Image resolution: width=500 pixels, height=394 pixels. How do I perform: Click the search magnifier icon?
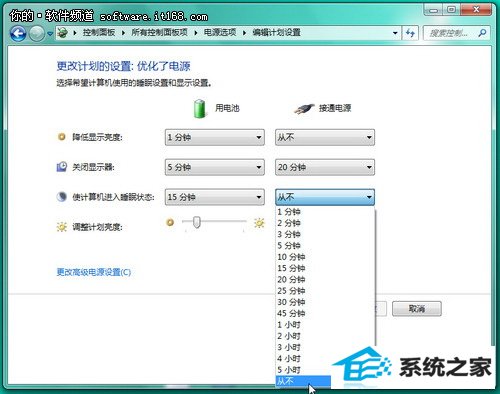tap(482, 33)
